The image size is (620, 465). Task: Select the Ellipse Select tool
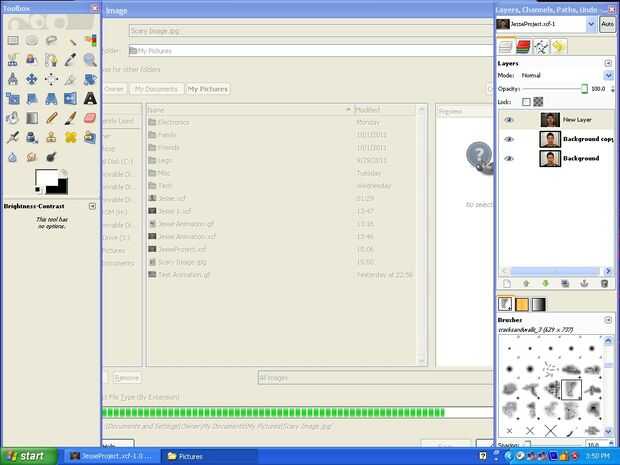(32, 40)
